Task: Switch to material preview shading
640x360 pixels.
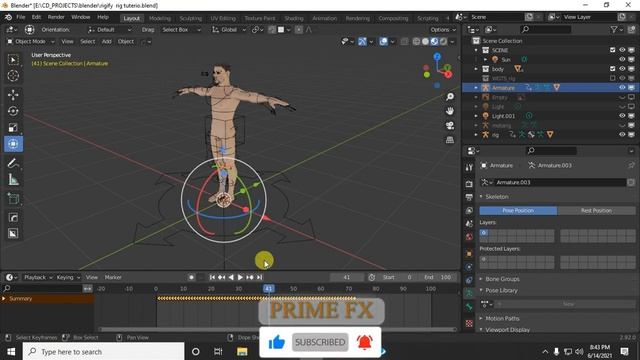Action: [x=434, y=41]
